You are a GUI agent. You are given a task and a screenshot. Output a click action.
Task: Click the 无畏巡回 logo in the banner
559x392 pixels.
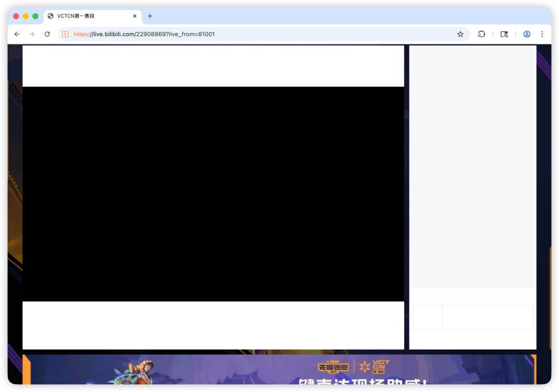[333, 367]
